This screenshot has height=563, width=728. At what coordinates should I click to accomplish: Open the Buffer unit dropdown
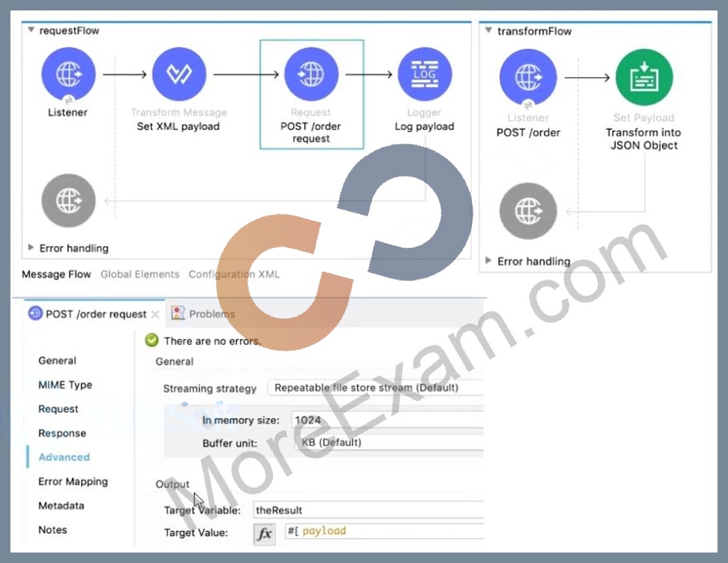(x=388, y=443)
